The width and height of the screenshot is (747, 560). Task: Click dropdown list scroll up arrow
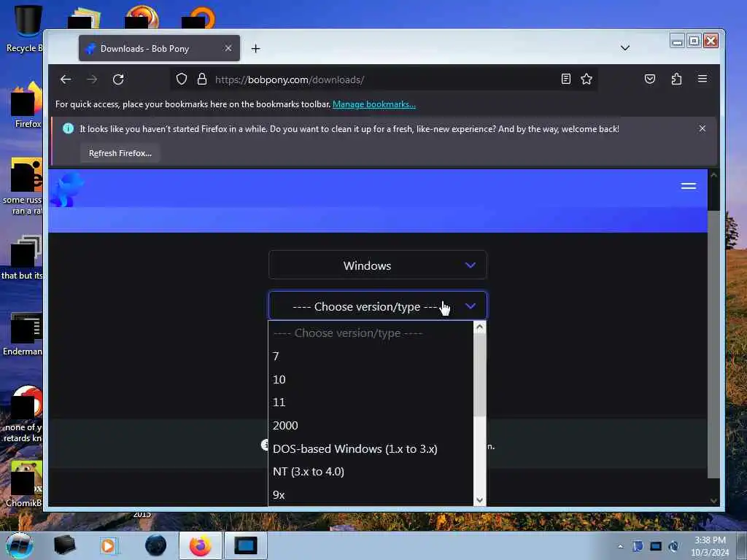[x=480, y=327]
